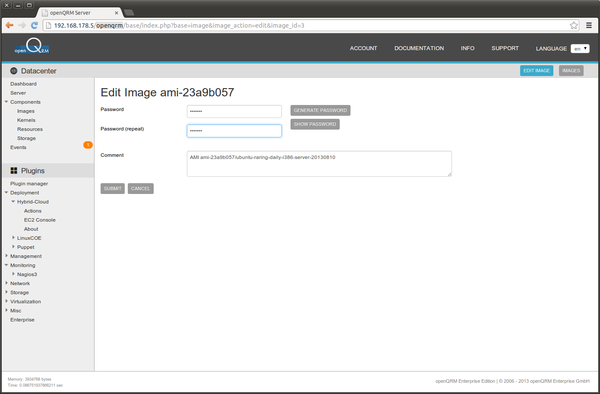Expand the Misc tree node
This screenshot has width=600, height=394.
[6, 310]
